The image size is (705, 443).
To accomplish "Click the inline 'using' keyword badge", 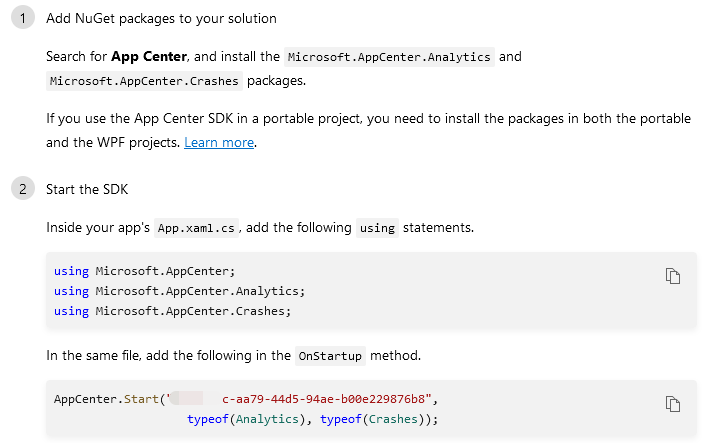I will (x=377, y=228).
